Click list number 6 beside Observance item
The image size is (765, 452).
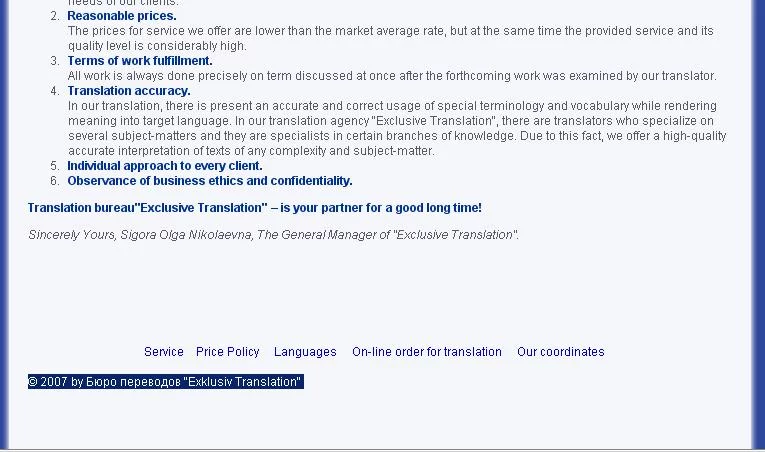[55, 181]
